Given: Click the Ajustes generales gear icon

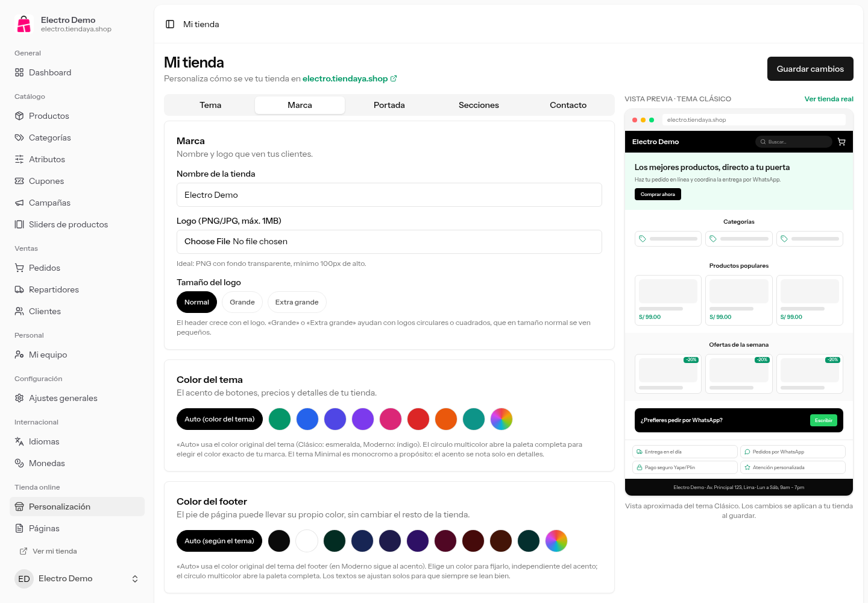Looking at the screenshot, I should click(19, 398).
